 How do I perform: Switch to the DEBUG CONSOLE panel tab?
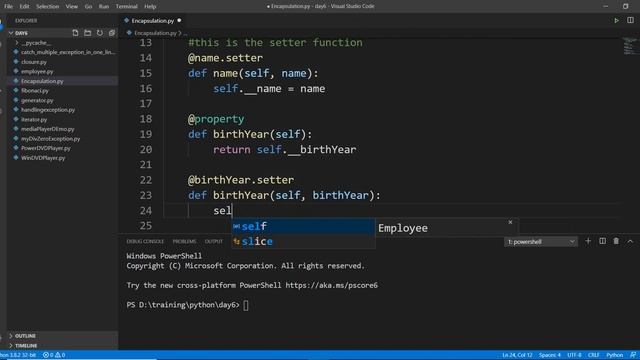click(x=145, y=241)
